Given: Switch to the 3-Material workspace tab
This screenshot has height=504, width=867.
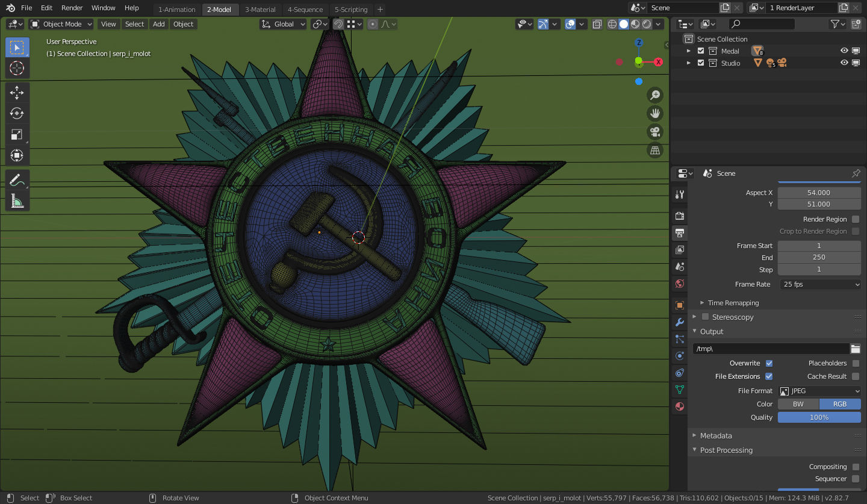Looking at the screenshot, I should [260, 10].
